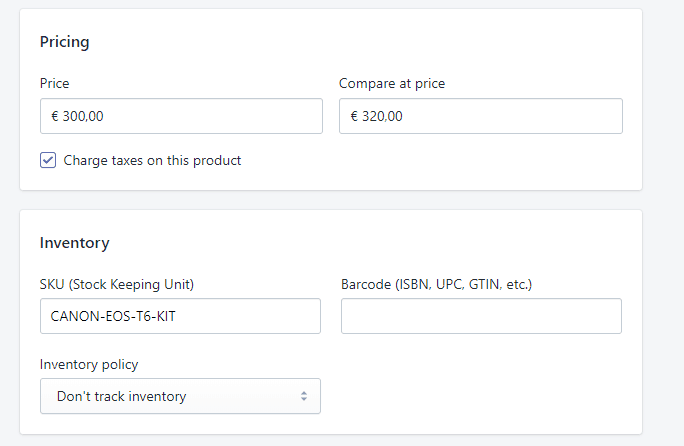
Task: Open the Inventory policy dropdown
Action: click(x=180, y=396)
